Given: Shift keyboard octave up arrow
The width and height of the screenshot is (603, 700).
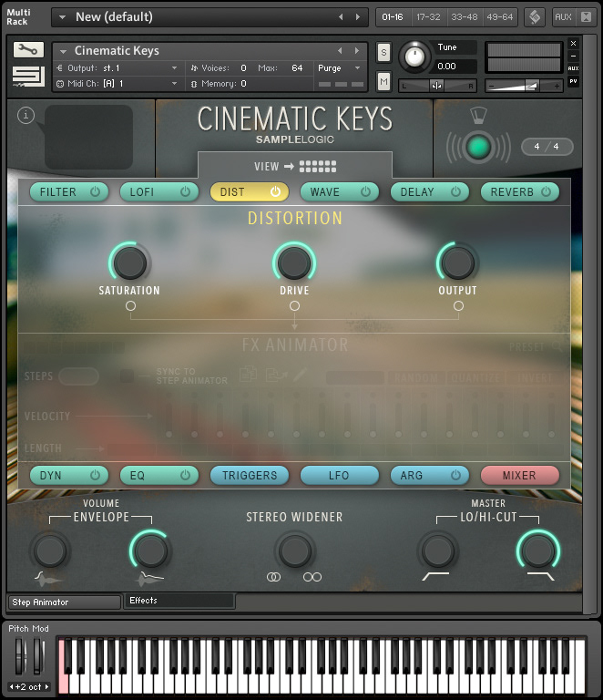Looking at the screenshot, I should point(46,686).
